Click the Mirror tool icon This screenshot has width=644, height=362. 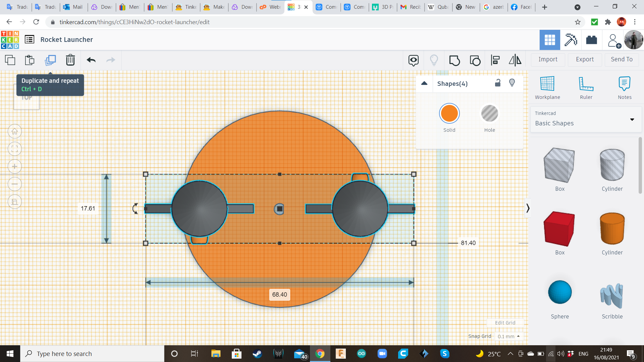[x=515, y=60]
